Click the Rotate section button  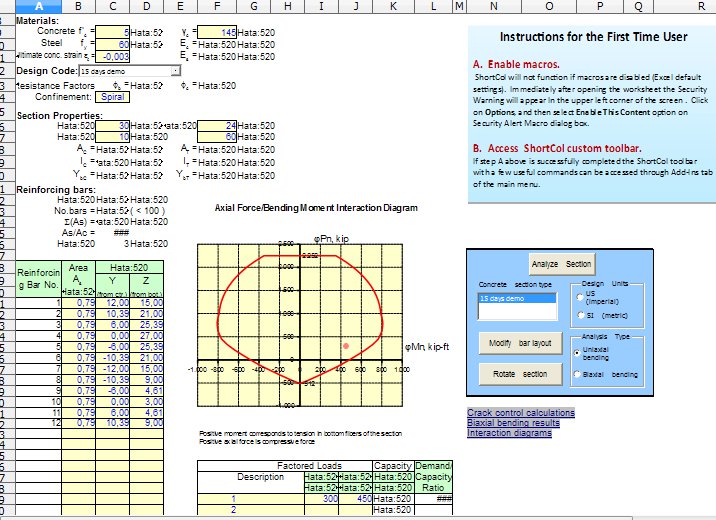tap(520, 374)
